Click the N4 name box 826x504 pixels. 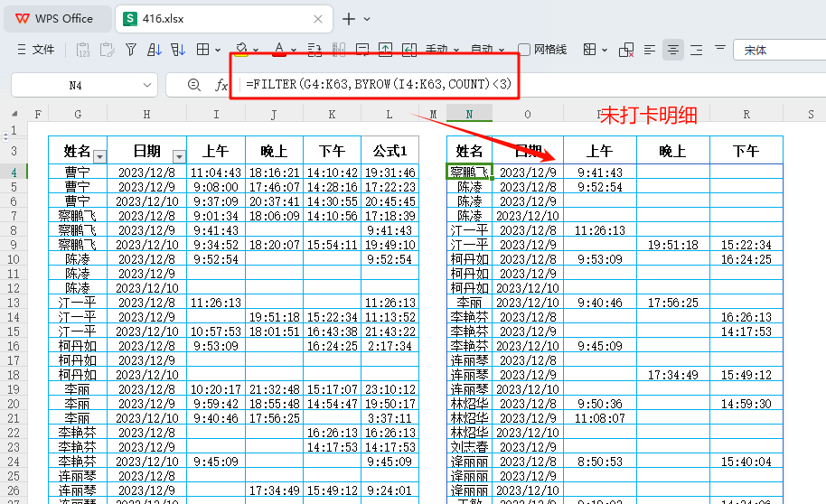point(75,85)
